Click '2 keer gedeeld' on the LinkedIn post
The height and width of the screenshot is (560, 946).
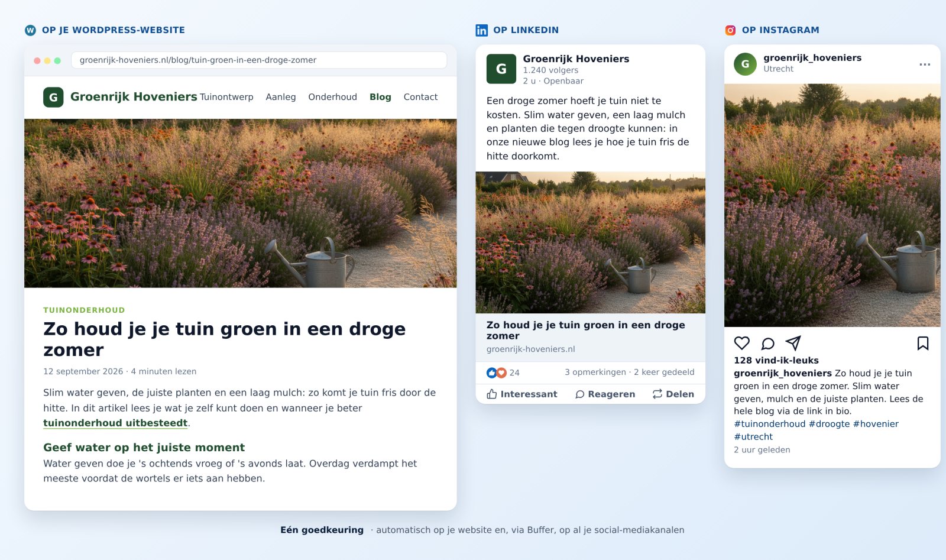pos(664,373)
